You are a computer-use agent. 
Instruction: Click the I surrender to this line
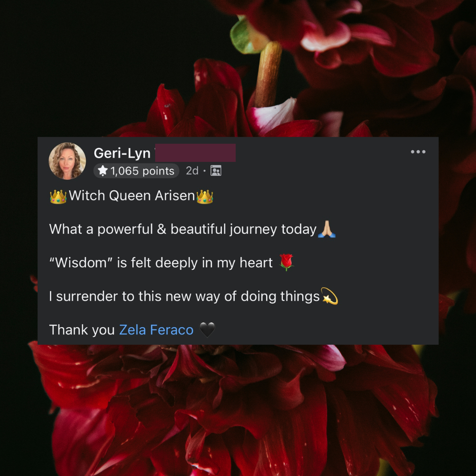tap(185, 297)
